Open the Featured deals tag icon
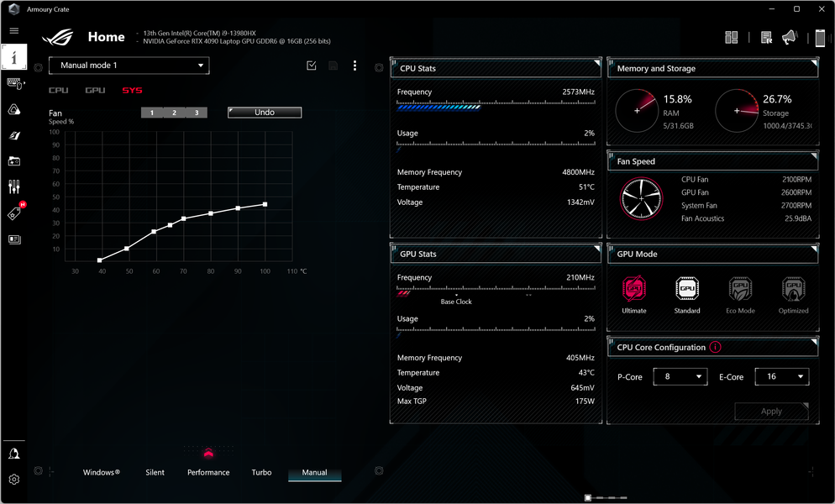 pos(14,213)
